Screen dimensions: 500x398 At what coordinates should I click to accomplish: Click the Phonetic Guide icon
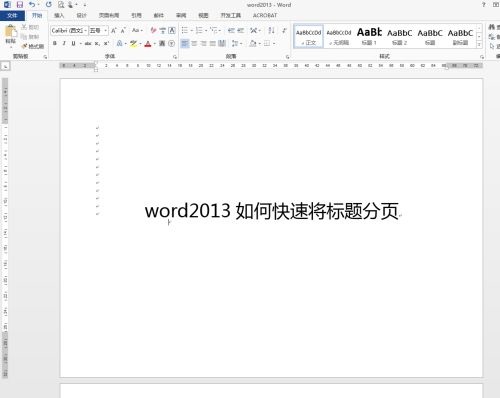pos(162,31)
